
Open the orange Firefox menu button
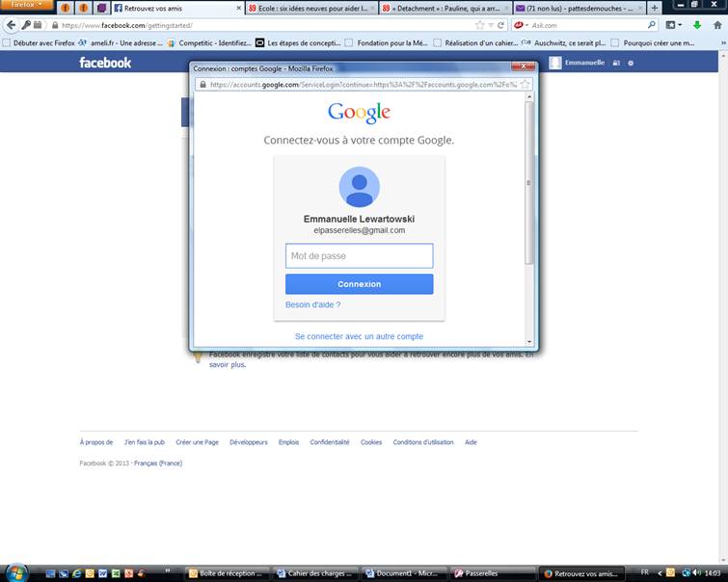tap(27, 5)
